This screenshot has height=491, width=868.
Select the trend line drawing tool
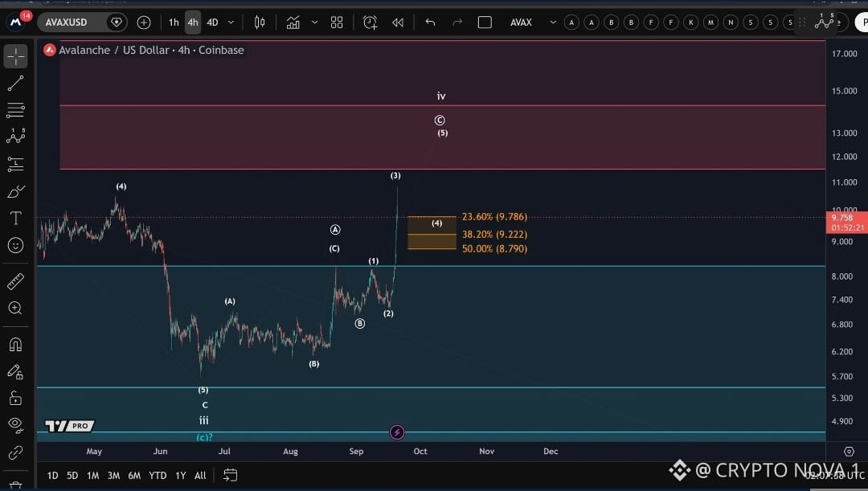15,84
